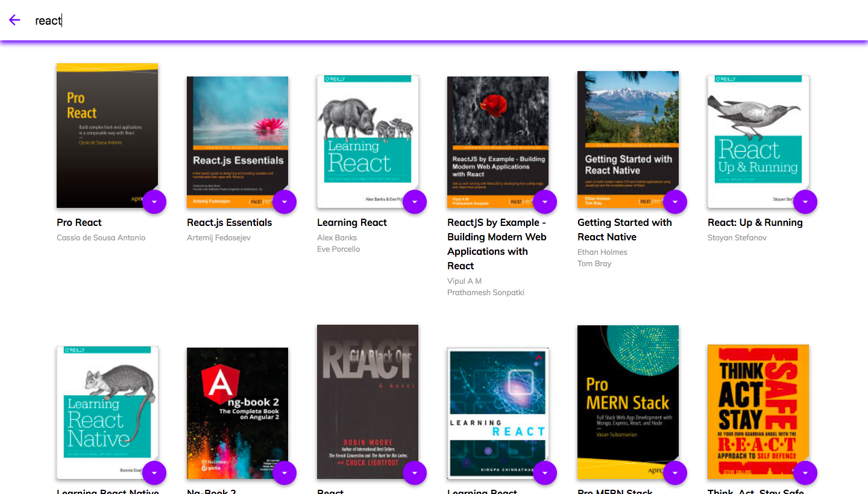Click author name Alex Banks
The image size is (868, 494).
point(337,237)
